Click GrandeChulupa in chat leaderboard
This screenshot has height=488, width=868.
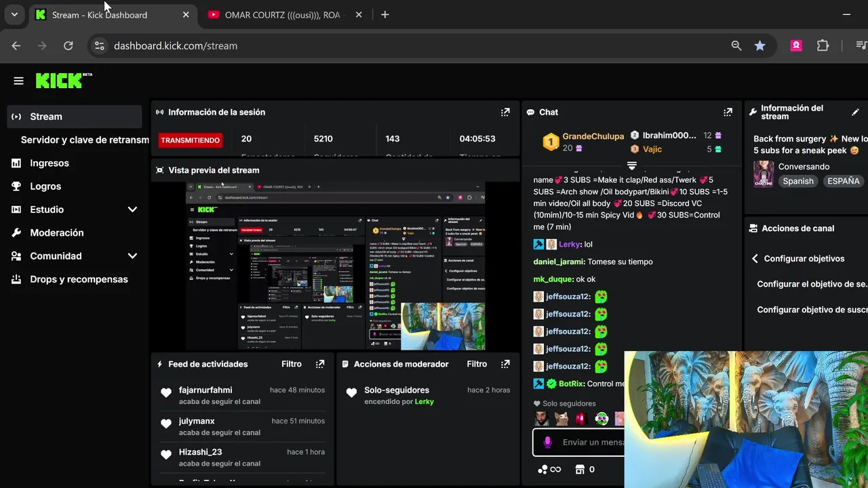pos(593,136)
